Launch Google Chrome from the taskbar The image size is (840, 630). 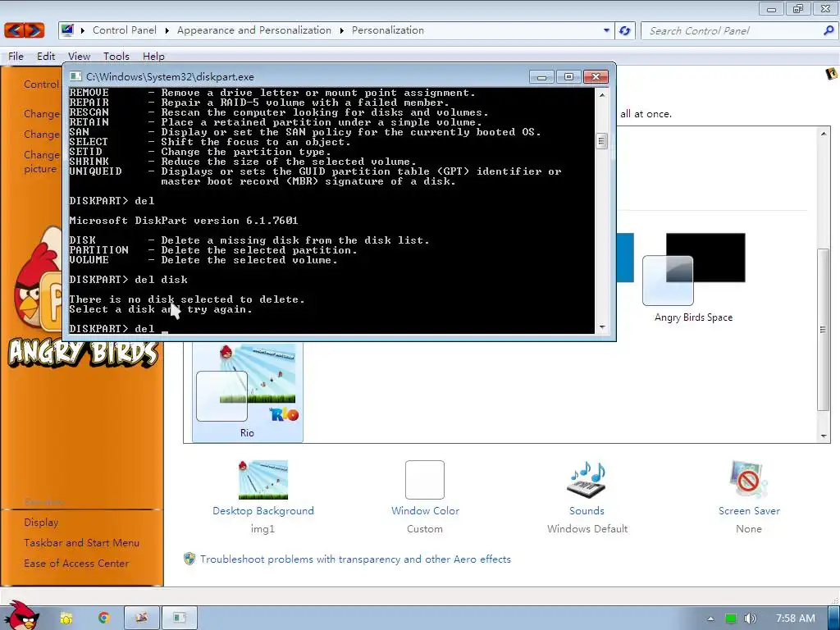coord(103,618)
